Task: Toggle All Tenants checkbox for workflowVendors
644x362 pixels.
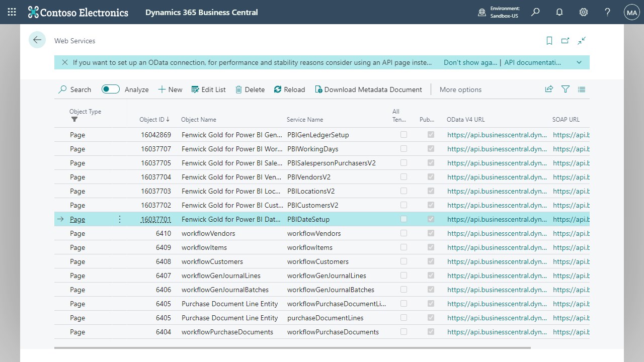Action: pyautogui.click(x=404, y=233)
